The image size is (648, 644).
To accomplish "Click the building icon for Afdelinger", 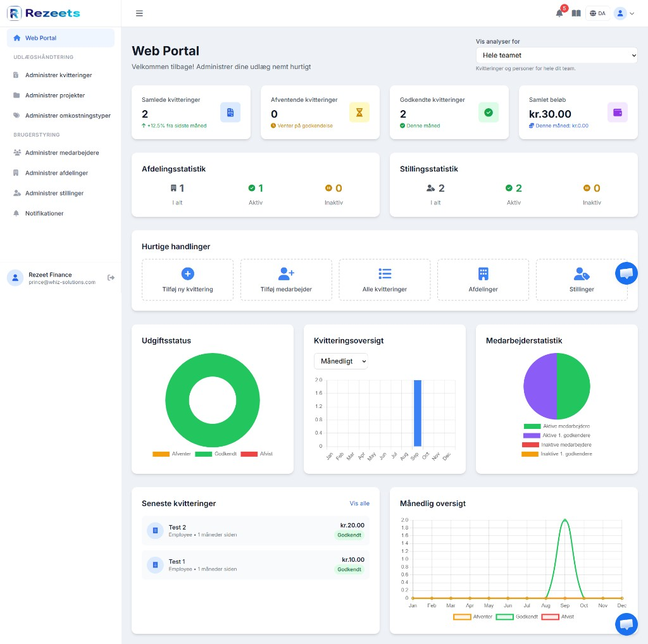I will coord(483,273).
